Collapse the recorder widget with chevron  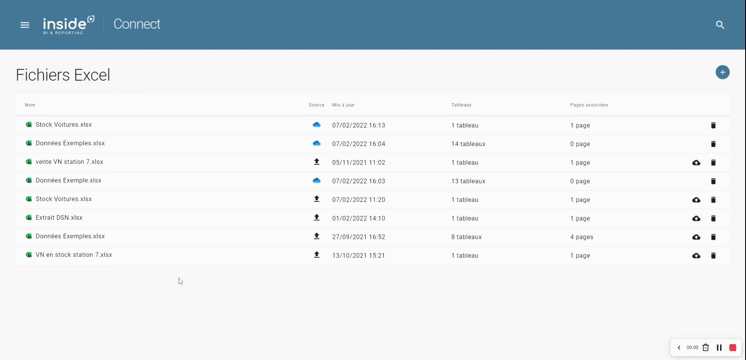679,348
